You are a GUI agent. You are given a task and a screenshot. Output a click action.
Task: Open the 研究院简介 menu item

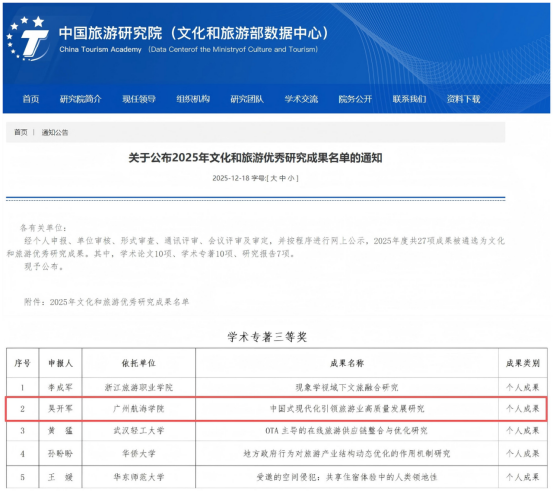click(x=81, y=99)
